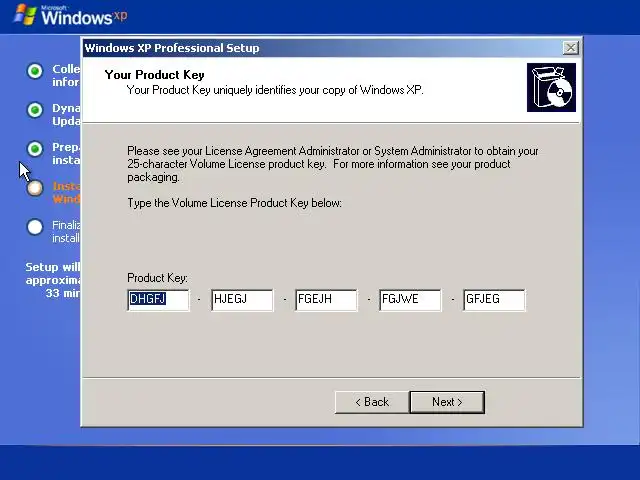Focus the product key field containing FGEJH
640x480 pixels.
tap(327, 300)
